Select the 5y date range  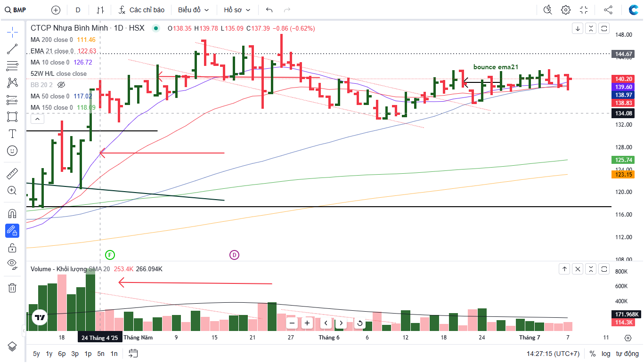(x=36, y=354)
